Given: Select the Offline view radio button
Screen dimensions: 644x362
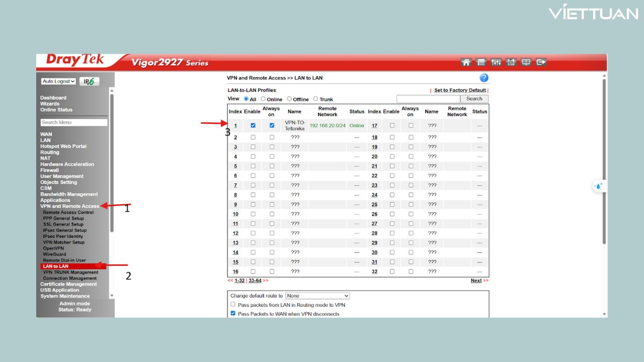Looking at the screenshot, I should coord(289,99).
